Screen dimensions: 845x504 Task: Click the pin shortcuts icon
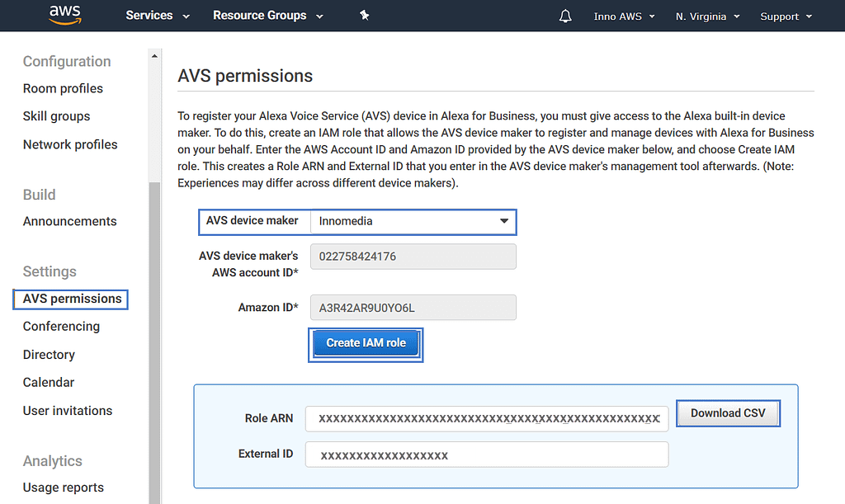pos(364,16)
